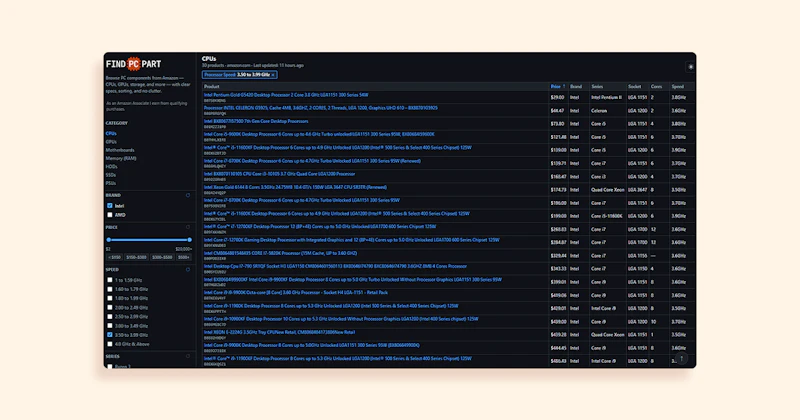Click the $150-$300 price preset
The width and height of the screenshot is (800, 420).
pos(136,258)
